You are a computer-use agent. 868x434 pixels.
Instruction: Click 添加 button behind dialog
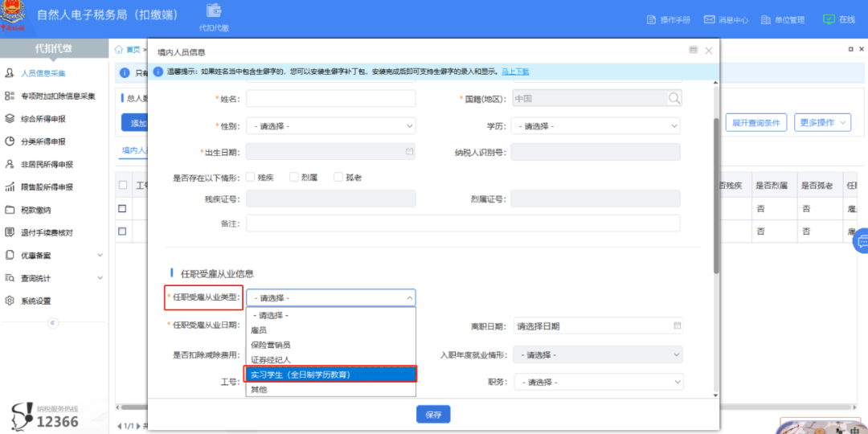(x=134, y=123)
